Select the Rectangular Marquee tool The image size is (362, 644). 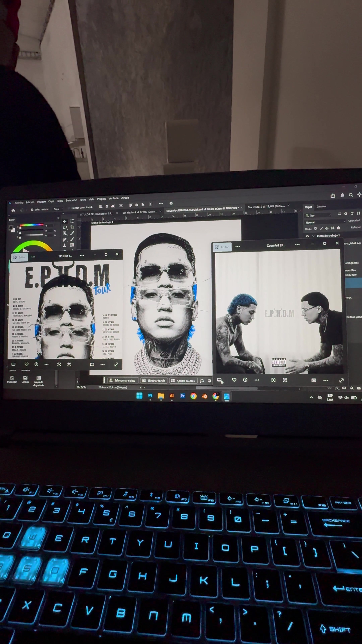coord(72,221)
